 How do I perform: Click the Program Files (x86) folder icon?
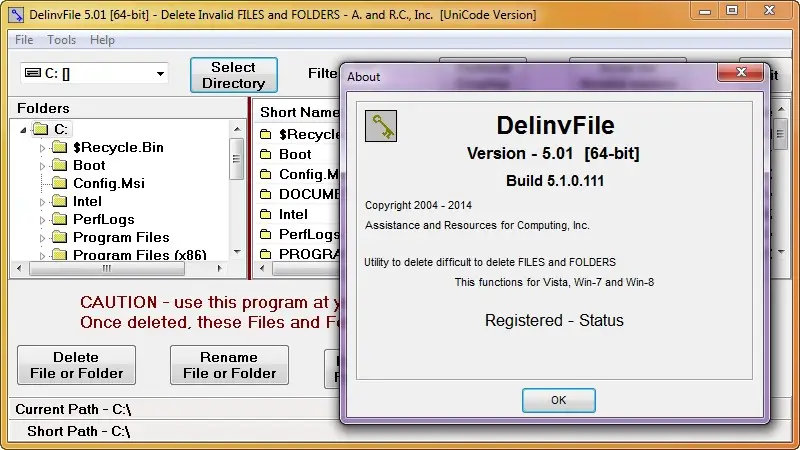click(60, 255)
